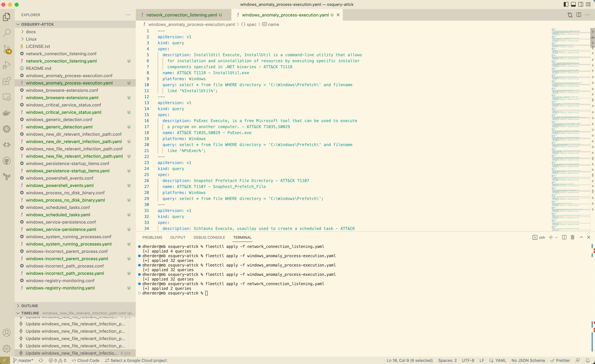Collapse the TIMELINE section
This screenshot has height=364, width=595.
75,313
